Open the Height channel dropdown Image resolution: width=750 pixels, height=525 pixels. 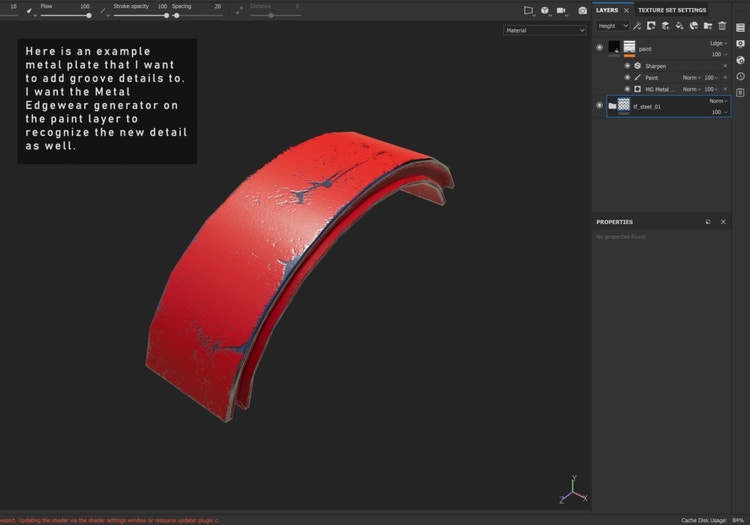click(x=612, y=26)
